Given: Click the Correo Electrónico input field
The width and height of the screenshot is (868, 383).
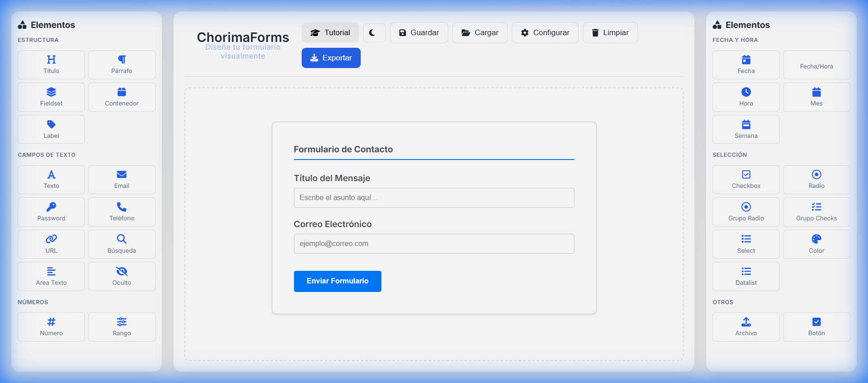Looking at the screenshot, I should point(434,244).
